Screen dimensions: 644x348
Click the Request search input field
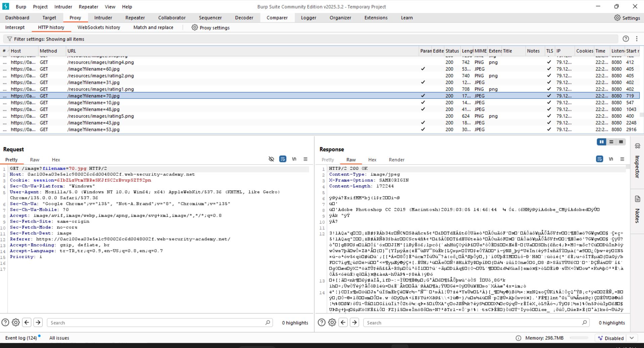coord(160,322)
